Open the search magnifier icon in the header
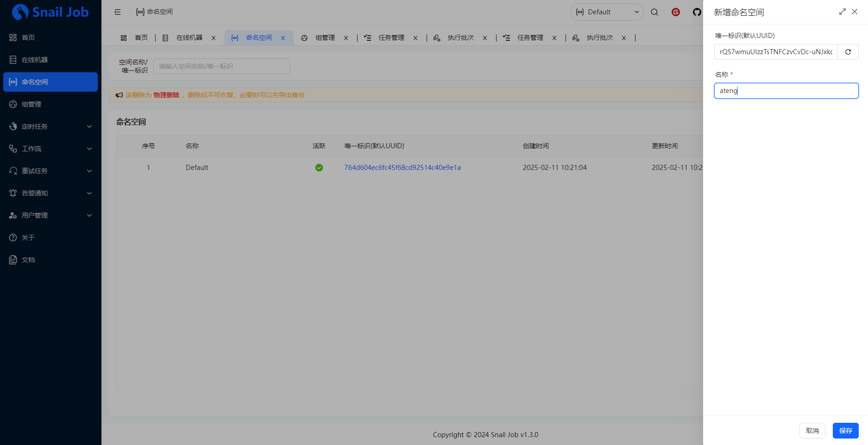This screenshot has width=868, height=445. 654,12
